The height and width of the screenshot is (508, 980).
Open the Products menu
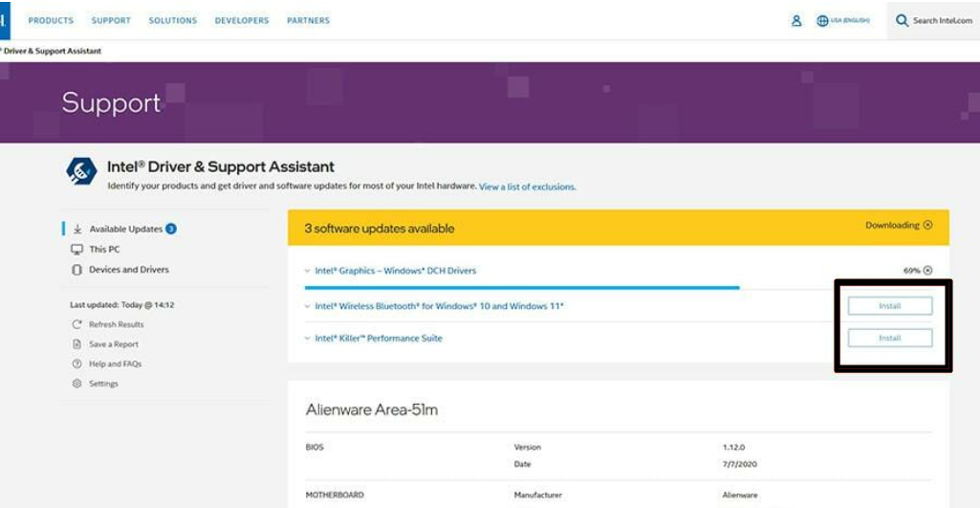[x=51, y=20]
